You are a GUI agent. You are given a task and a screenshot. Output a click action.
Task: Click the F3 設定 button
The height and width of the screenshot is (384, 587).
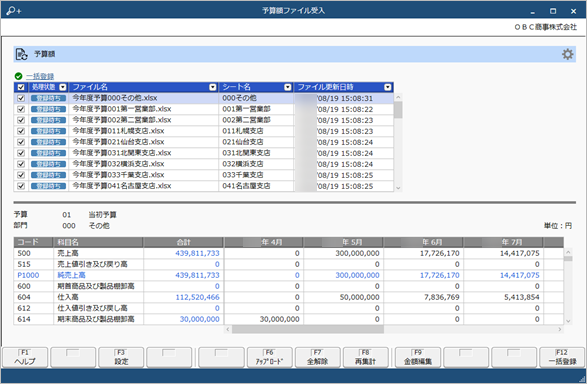pos(121,357)
